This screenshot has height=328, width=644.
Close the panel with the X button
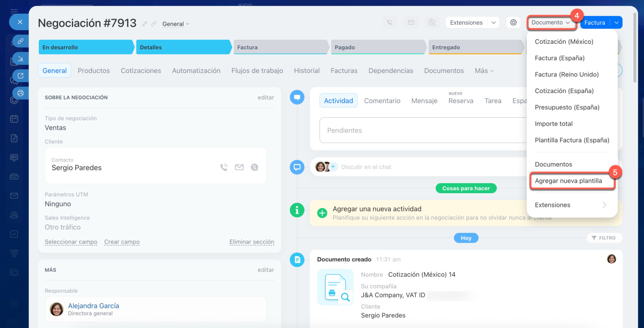click(20, 22)
